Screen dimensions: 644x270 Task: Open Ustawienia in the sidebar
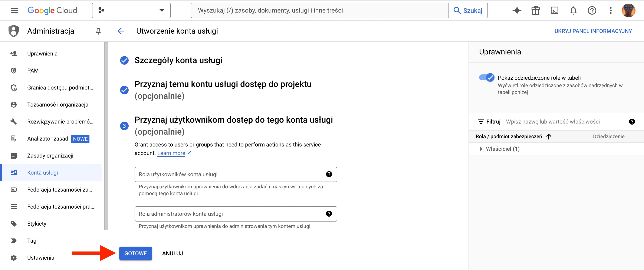51,257
